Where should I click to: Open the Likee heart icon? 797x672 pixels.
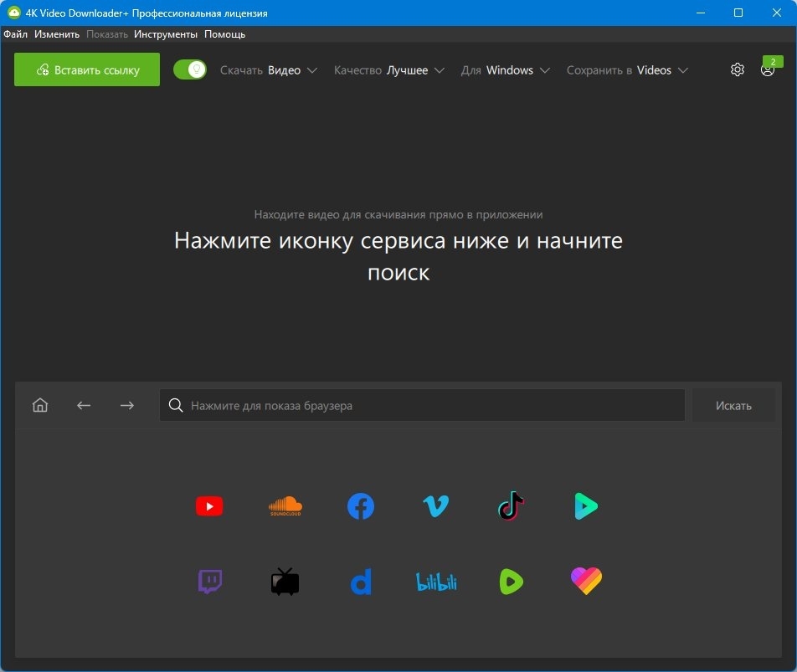click(586, 582)
